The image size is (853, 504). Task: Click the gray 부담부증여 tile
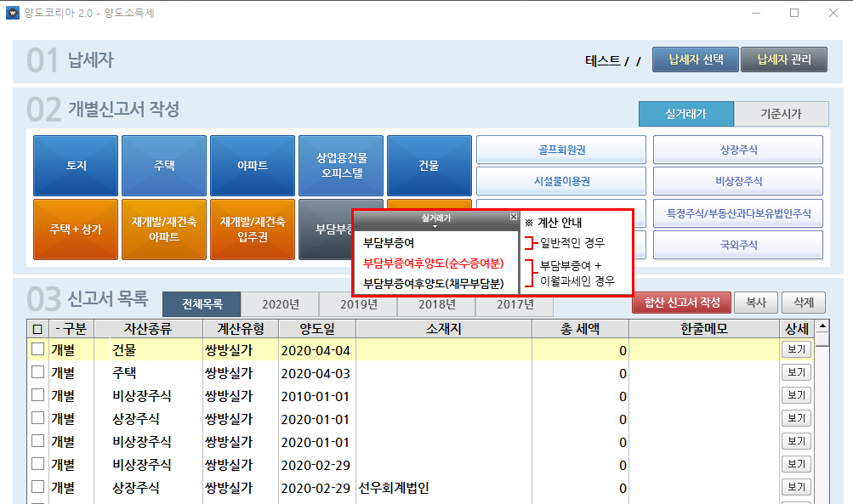(326, 229)
